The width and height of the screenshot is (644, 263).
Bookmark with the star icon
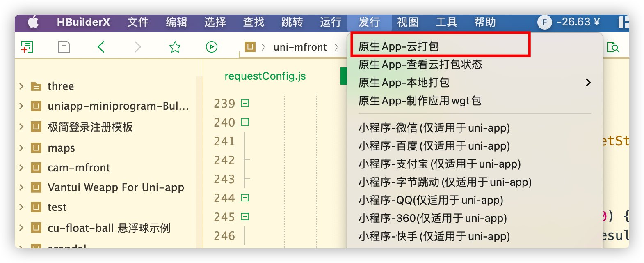[175, 47]
